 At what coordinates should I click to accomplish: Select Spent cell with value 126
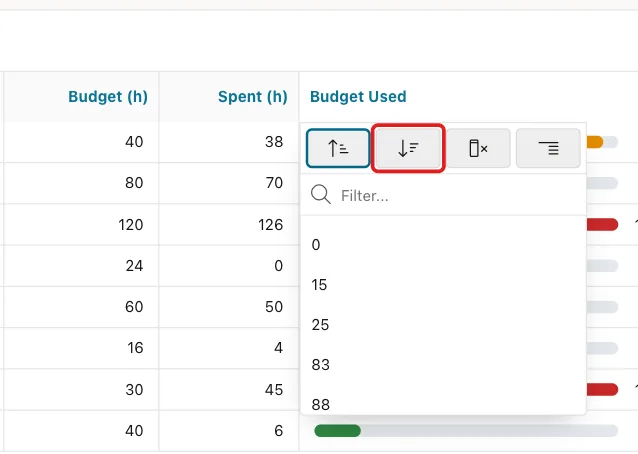229,225
